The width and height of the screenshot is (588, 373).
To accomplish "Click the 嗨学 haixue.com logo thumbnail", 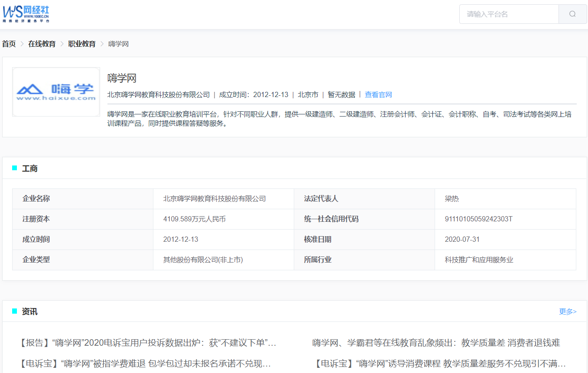I will [56, 92].
